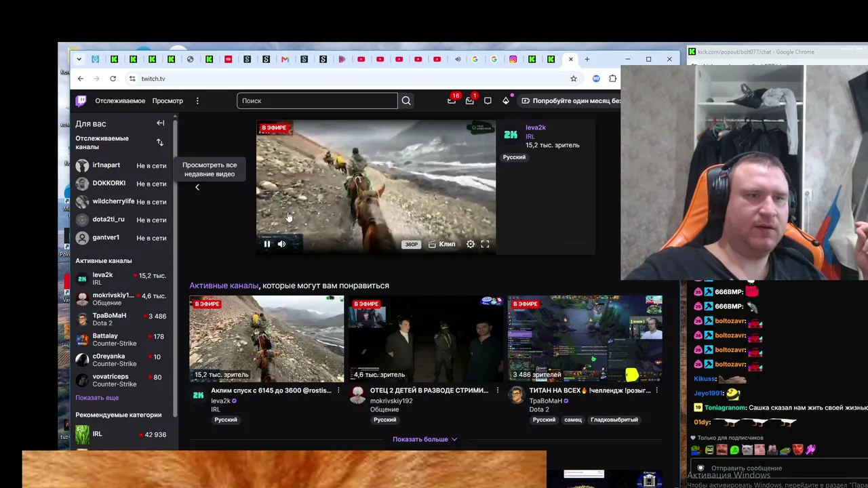Open the Twitch home logo
Image resolution: width=868 pixels, height=488 pixels.
tap(81, 101)
